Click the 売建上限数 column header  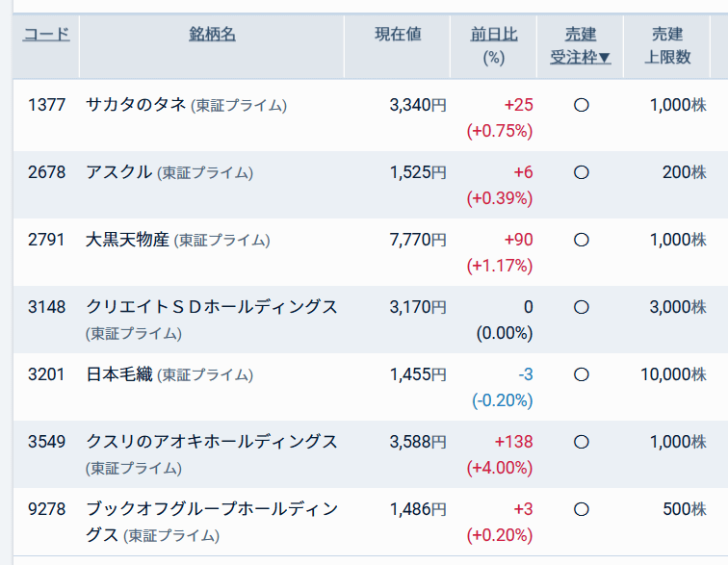tap(667, 46)
